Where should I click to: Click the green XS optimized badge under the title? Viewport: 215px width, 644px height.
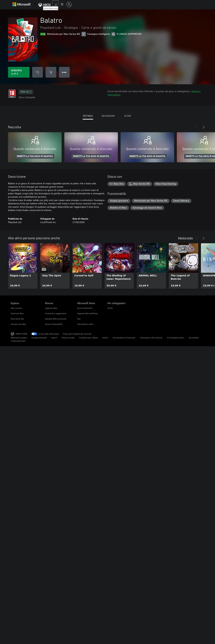tap(43, 34)
